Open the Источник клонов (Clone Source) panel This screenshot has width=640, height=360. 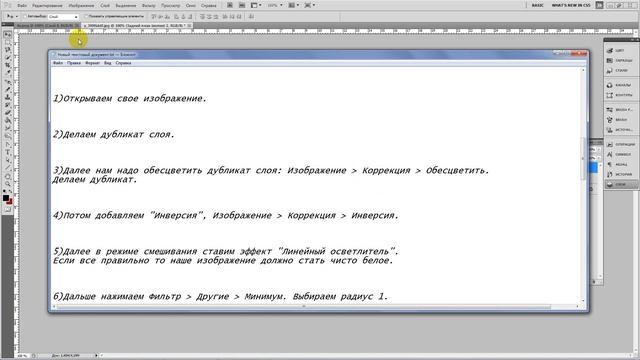(x=621, y=130)
